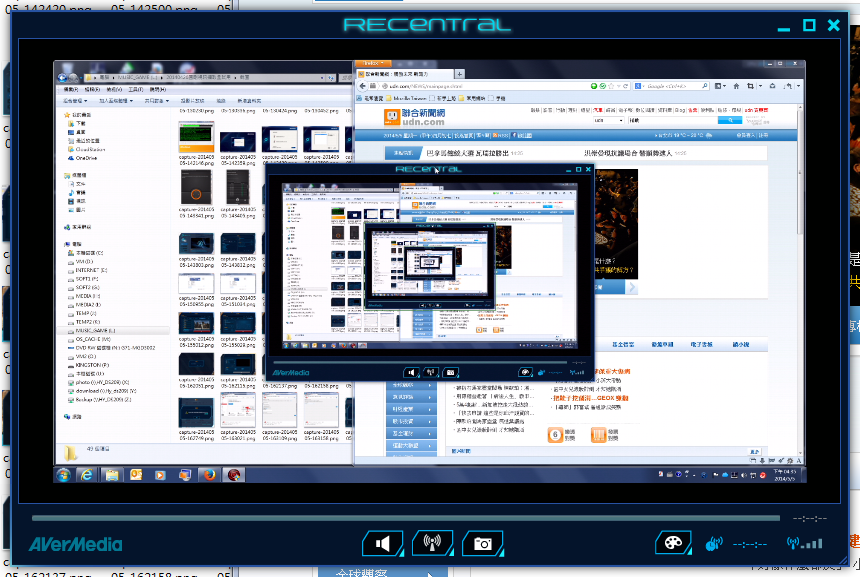The image size is (860, 577).
Task: Open the color palette settings button
Action: (673, 543)
